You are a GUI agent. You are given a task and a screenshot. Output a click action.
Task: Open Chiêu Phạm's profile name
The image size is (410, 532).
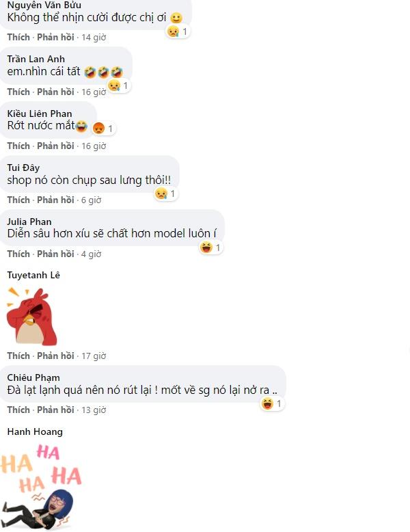tap(33, 377)
